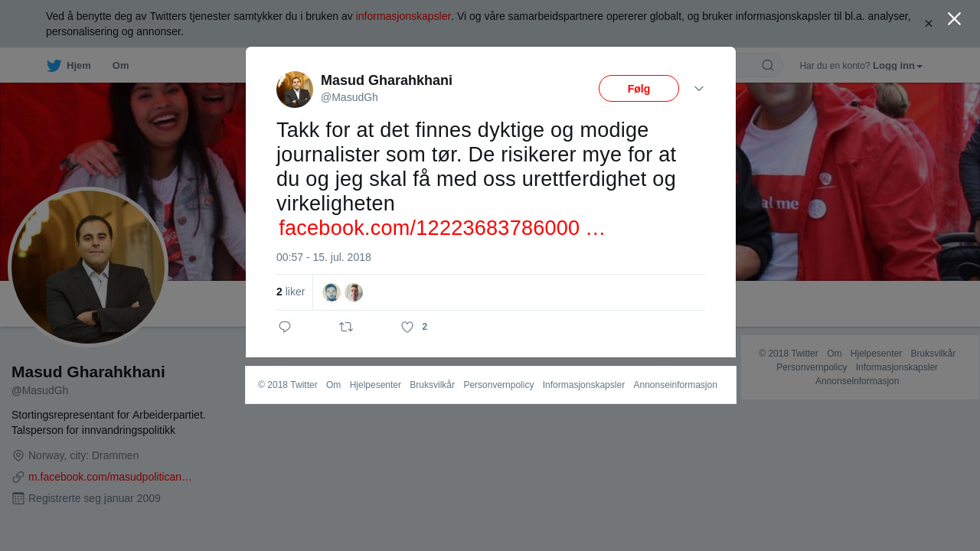The width and height of the screenshot is (980, 551).
Task: Click the search magnifier icon
Action: tap(768, 65)
